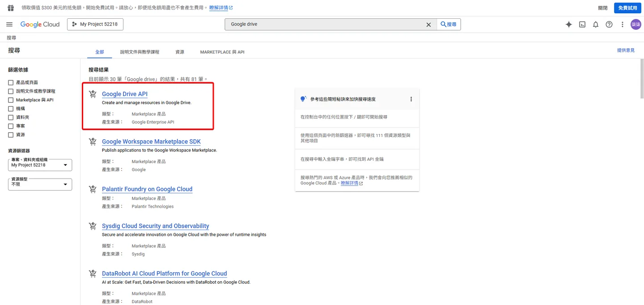Click the Google Cloud logo

[40, 25]
